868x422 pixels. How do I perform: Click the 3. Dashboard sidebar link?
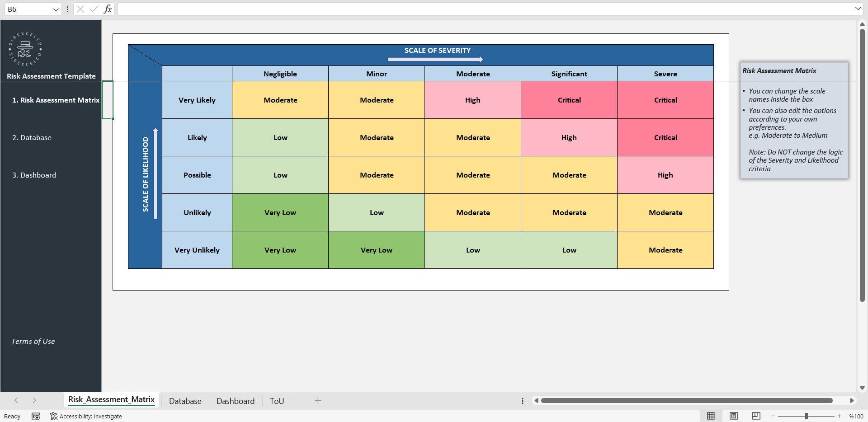33,175
